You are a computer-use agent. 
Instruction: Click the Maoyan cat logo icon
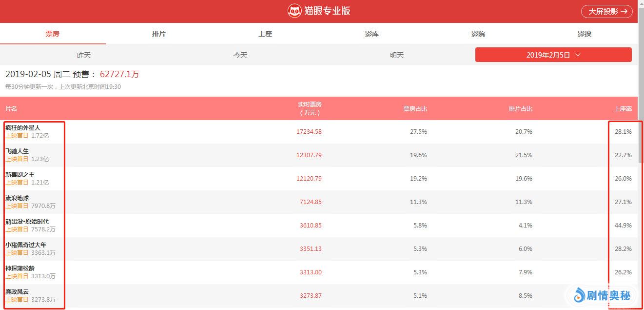[294, 11]
